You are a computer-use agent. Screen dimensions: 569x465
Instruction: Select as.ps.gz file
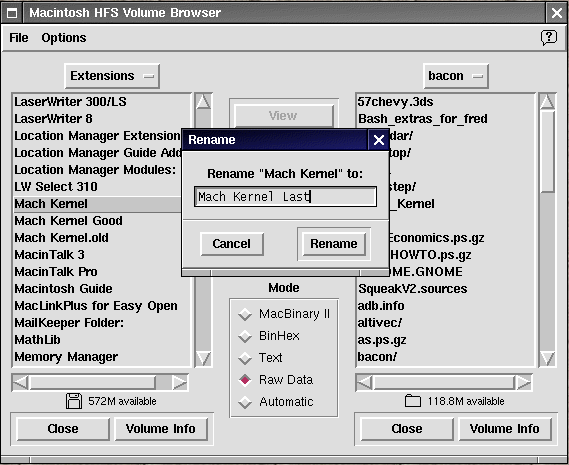pyautogui.click(x=445, y=340)
